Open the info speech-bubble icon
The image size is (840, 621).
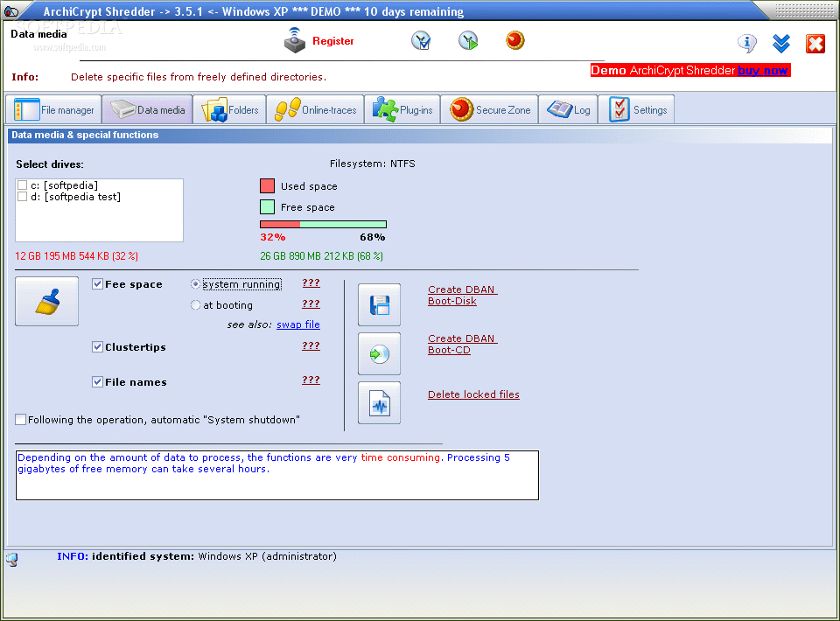click(x=746, y=43)
